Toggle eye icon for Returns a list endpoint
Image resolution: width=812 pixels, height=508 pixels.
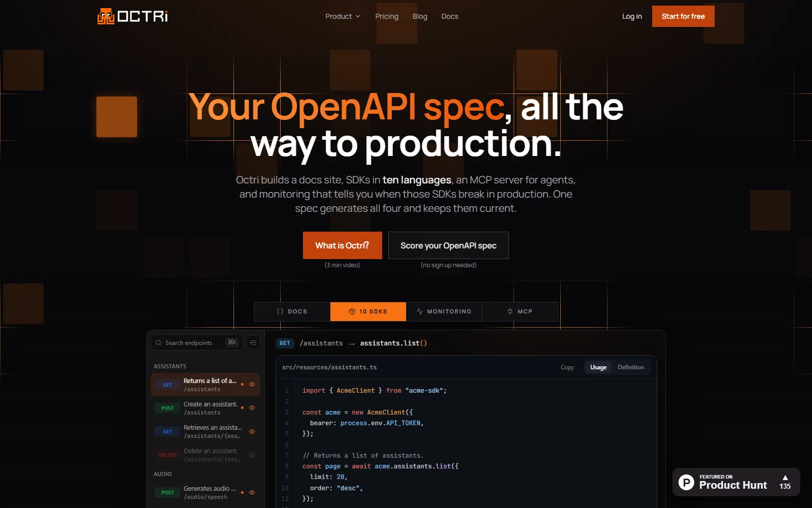(x=252, y=385)
